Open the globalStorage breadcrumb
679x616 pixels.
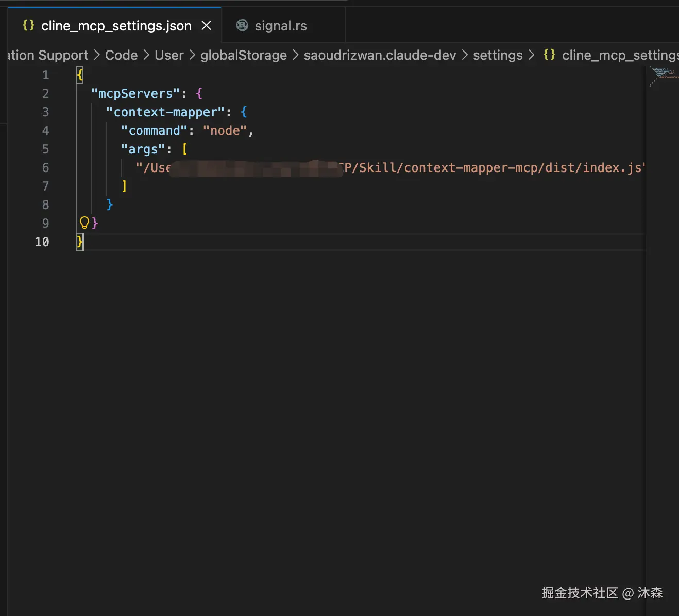[243, 55]
